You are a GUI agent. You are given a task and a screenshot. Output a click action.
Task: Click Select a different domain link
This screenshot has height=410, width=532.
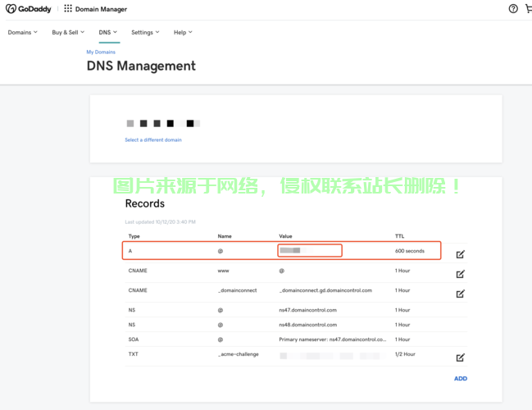pyautogui.click(x=153, y=140)
